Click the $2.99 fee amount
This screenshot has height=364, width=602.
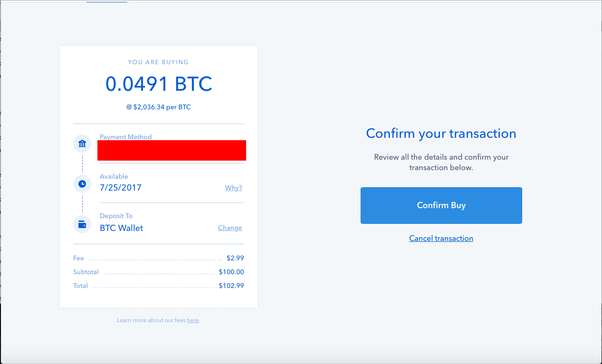click(235, 259)
